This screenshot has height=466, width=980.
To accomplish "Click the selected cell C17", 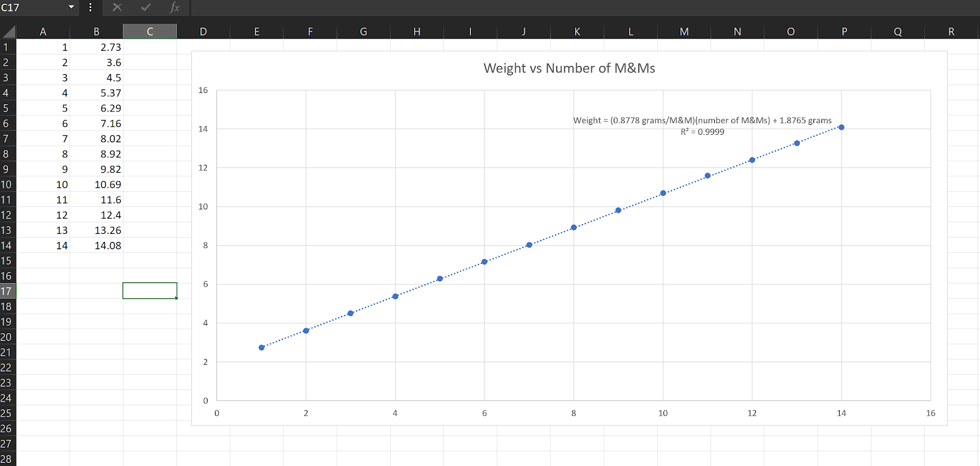I will tap(150, 291).
